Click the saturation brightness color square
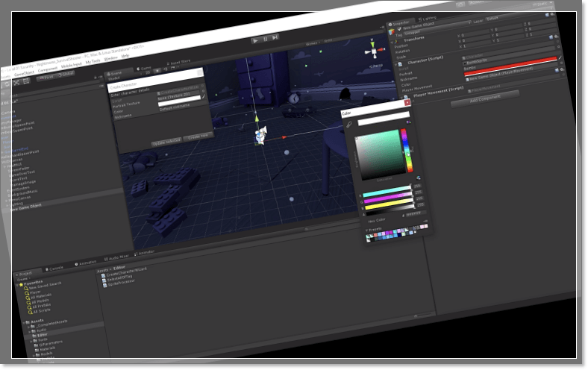The height and width of the screenshot is (370, 588). point(380,155)
